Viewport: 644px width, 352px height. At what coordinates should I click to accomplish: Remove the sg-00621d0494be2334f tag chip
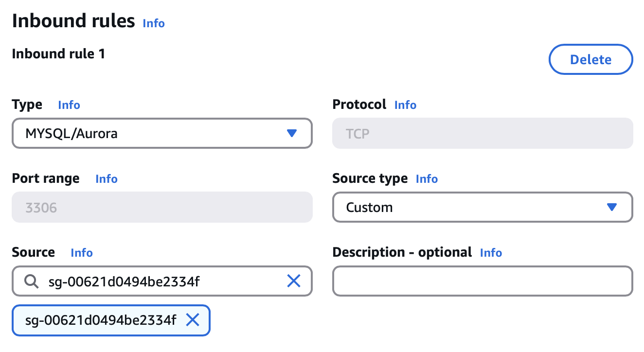tap(193, 319)
